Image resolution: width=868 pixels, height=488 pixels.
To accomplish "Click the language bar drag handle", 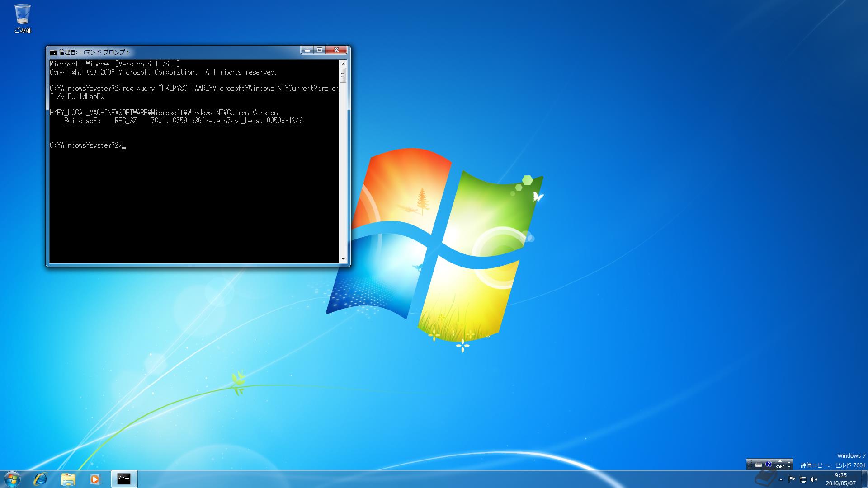I will (x=750, y=465).
